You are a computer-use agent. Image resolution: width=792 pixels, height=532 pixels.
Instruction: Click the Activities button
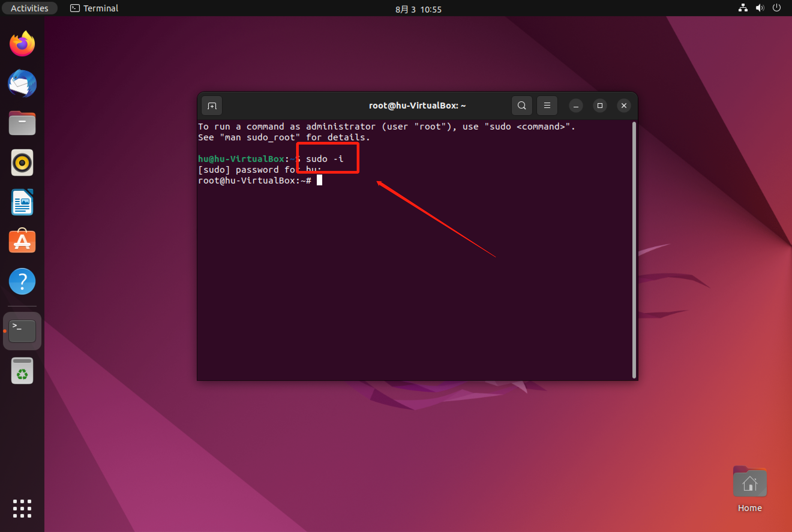click(x=29, y=8)
